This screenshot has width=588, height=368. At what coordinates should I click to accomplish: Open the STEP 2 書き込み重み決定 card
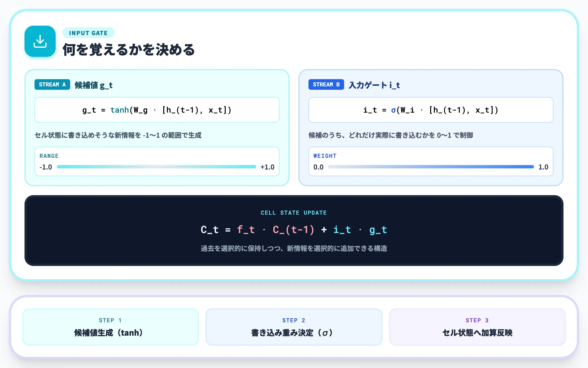(x=294, y=327)
